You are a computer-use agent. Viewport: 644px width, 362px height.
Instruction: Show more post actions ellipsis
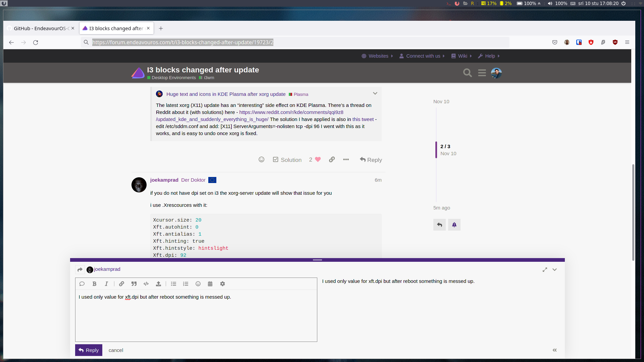point(346,160)
